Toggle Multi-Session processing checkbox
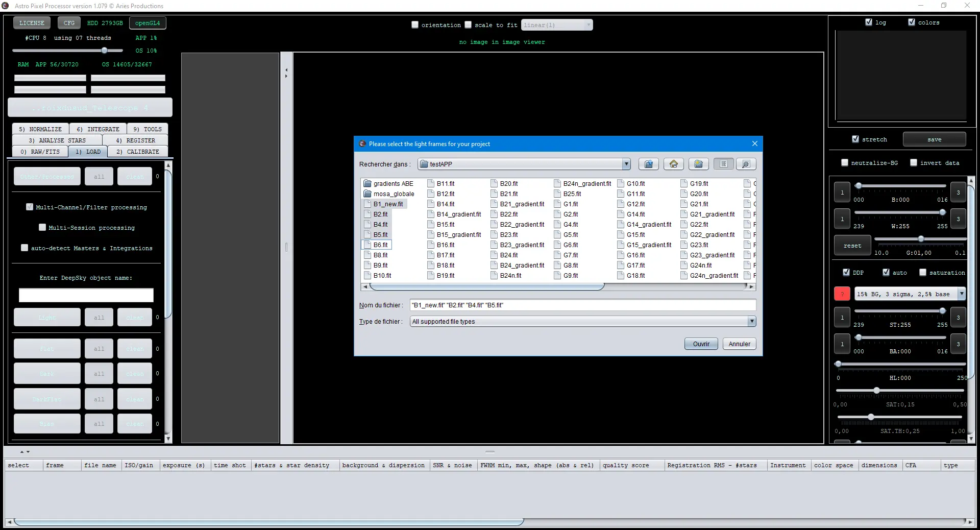The height and width of the screenshot is (530, 980). click(x=42, y=227)
